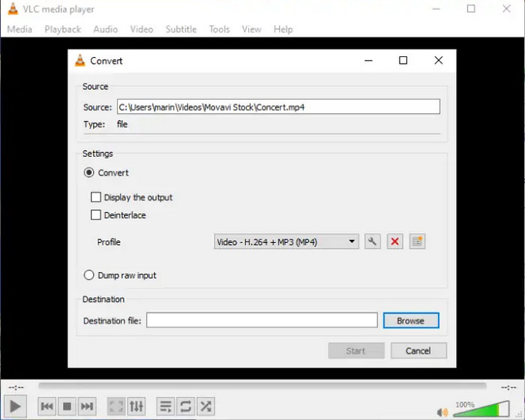Select the Convert radio button

[88, 172]
